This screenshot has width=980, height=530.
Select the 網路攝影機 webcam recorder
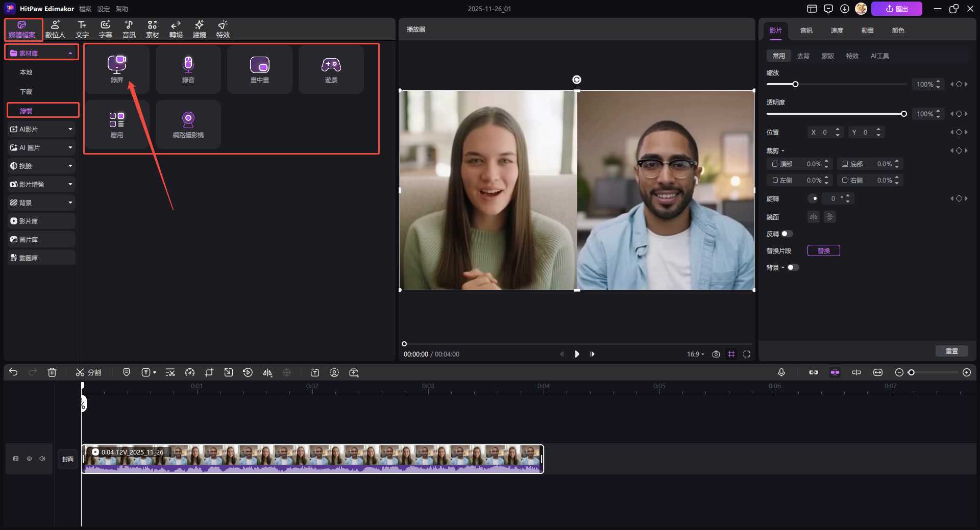[188, 124]
